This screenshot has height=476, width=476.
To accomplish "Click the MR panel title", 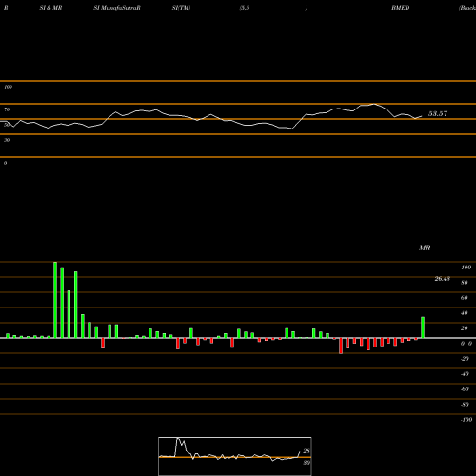I will [x=425, y=248].
